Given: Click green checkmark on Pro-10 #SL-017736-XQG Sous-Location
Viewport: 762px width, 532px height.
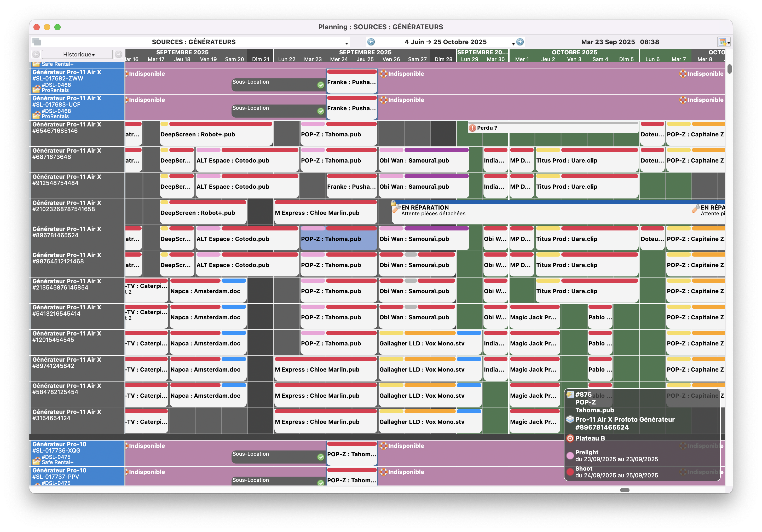Looking at the screenshot, I should (321, 457).
